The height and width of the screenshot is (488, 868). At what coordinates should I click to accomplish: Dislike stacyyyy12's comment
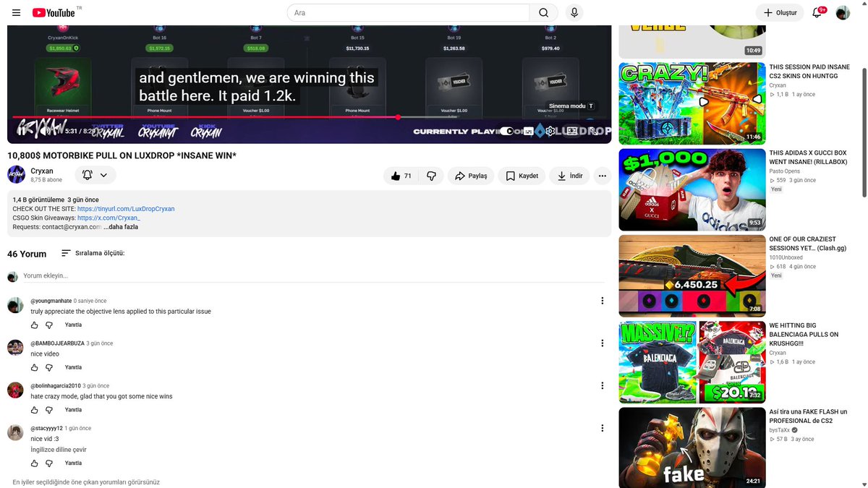[x=49, y=463]
